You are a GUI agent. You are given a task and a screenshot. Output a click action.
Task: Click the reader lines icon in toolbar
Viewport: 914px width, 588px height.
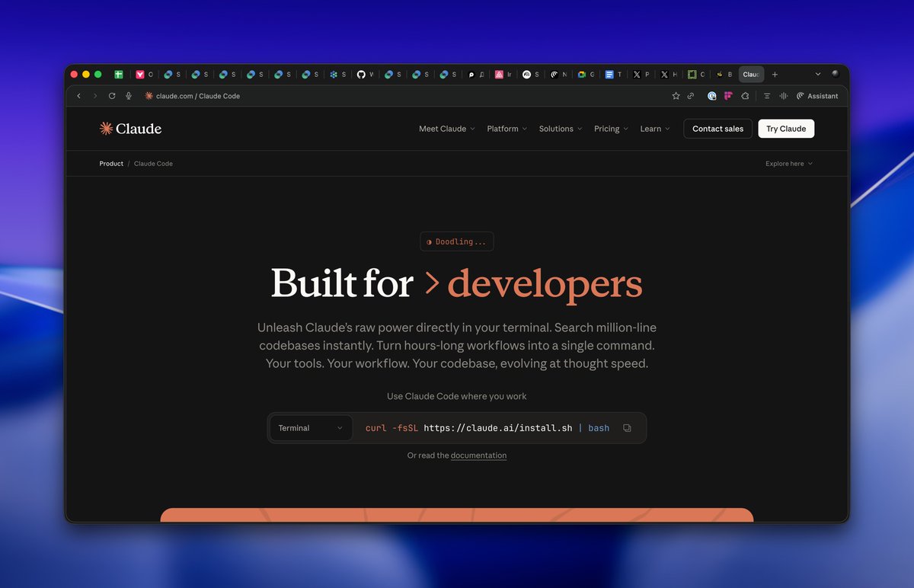[767, 96]
